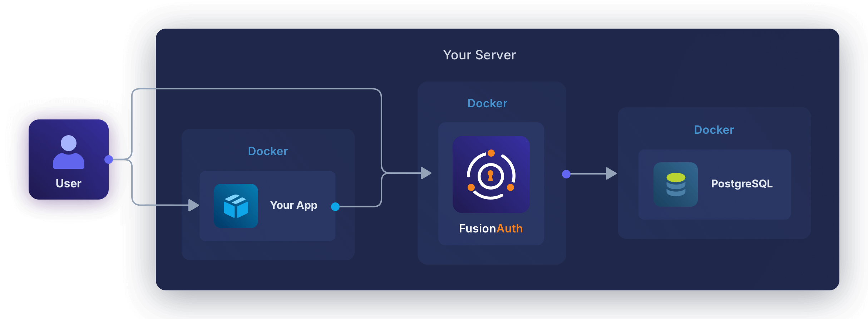
Task: Click the blue connector dot beside Your App
Action: [x=335, y=207]
